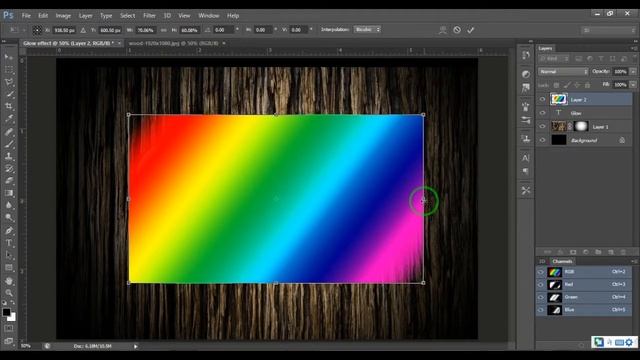Toggle Blue channel visibility eye
The width and height of the screenshot is (640, 360).
pos(541,310)
